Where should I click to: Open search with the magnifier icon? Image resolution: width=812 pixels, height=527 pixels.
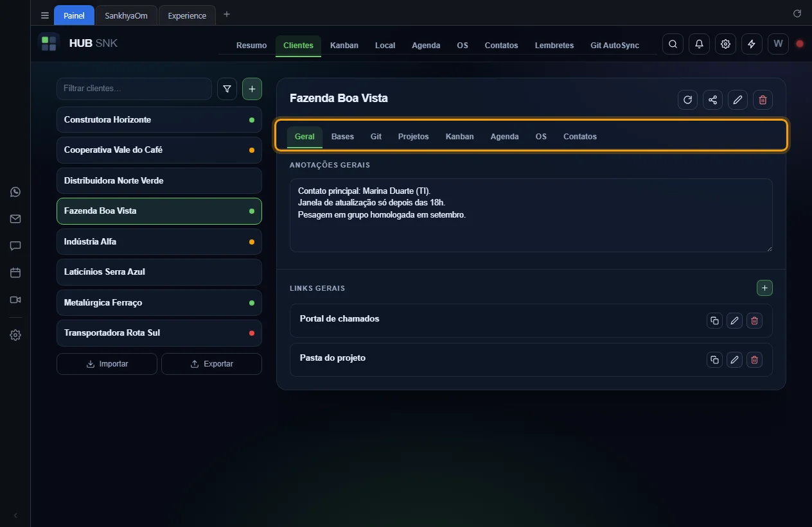coord(673,44)
